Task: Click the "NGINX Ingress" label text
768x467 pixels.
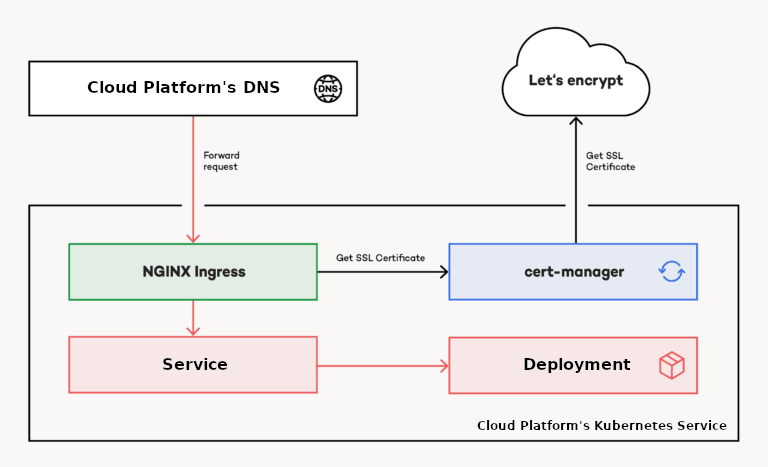Action: [x=194, y=271]
